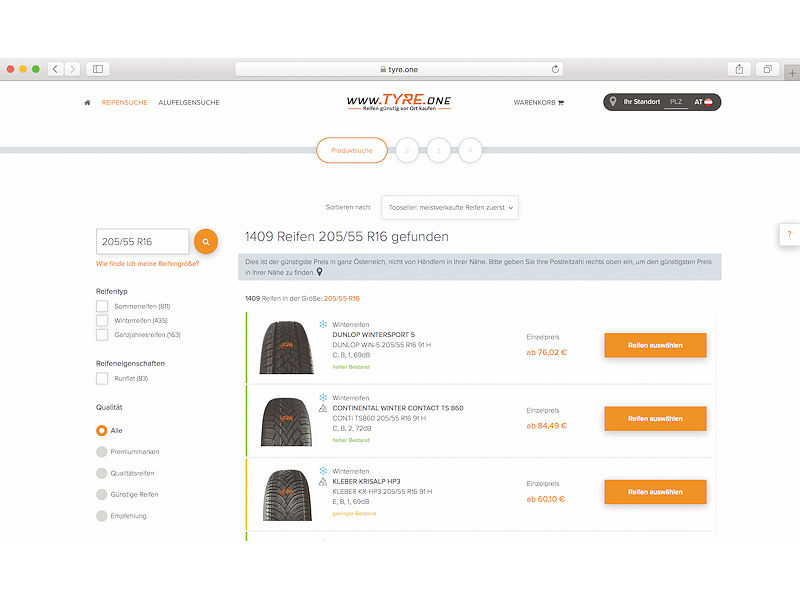Open the Kleber Krisalp HP3 tyre image

[x=287, y=495]
